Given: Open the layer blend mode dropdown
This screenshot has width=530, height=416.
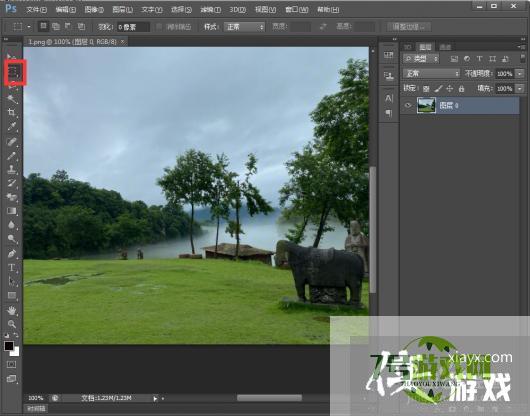Looking at the screenshot, I should pos(432,73).
